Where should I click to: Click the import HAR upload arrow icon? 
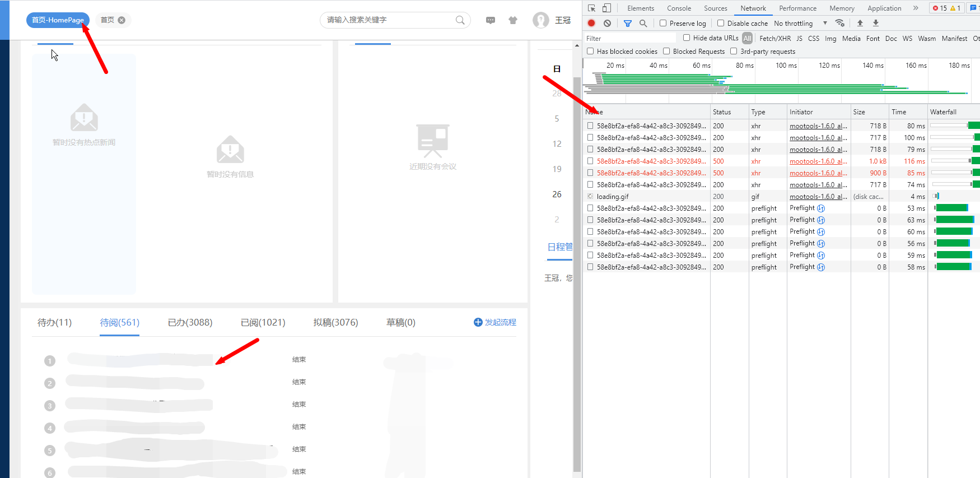(860, 23)
